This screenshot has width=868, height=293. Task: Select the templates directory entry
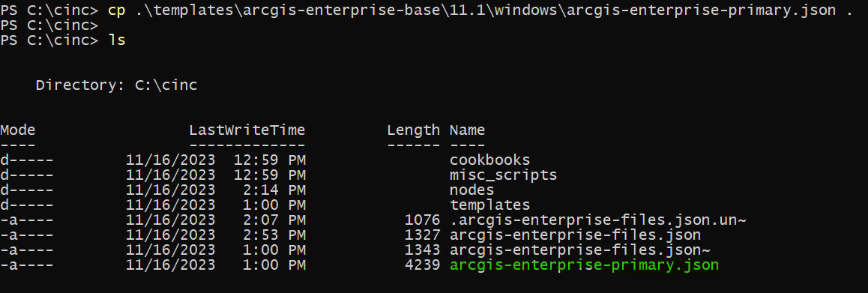tap(490, 205)
